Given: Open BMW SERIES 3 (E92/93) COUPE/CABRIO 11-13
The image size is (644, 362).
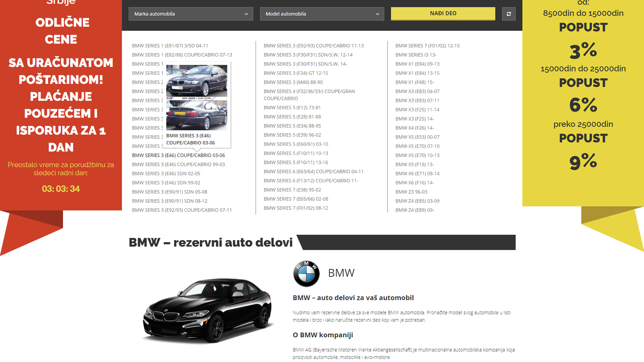Looking at the screenshot, I should pos(314,46).
